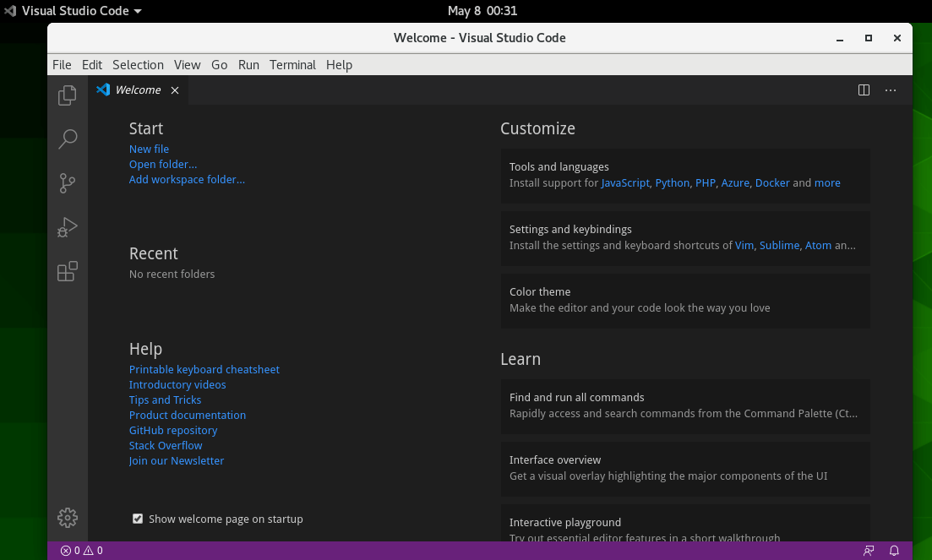Image resolution: width=932 pixels, height=560 pixels.
Task: Open the Search view icon
Action: (68, 139)
